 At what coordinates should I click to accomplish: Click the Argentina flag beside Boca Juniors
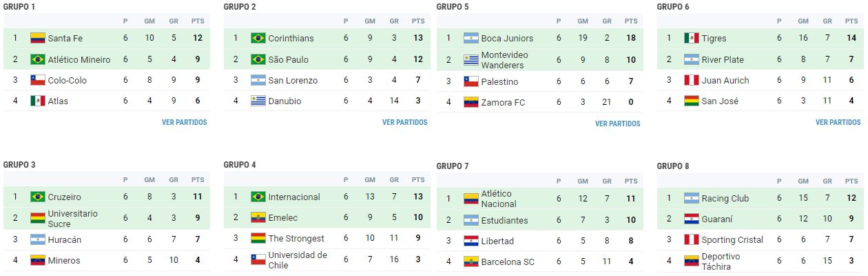tap(471, 39)
